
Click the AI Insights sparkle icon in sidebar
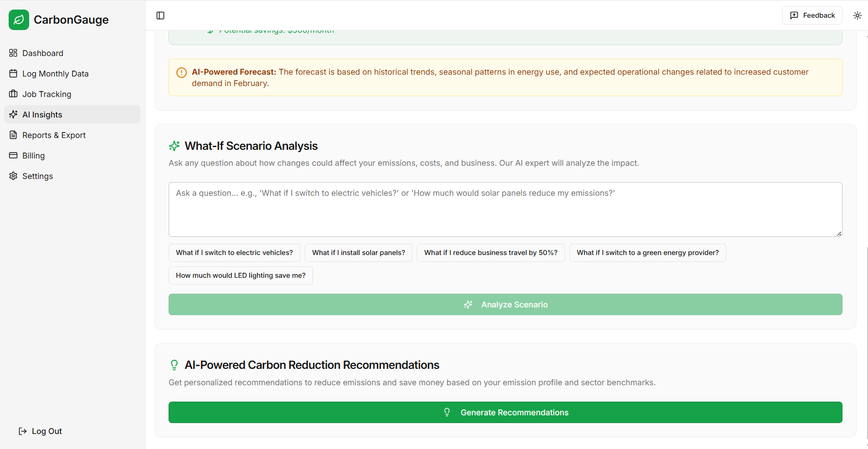(13, 114)
